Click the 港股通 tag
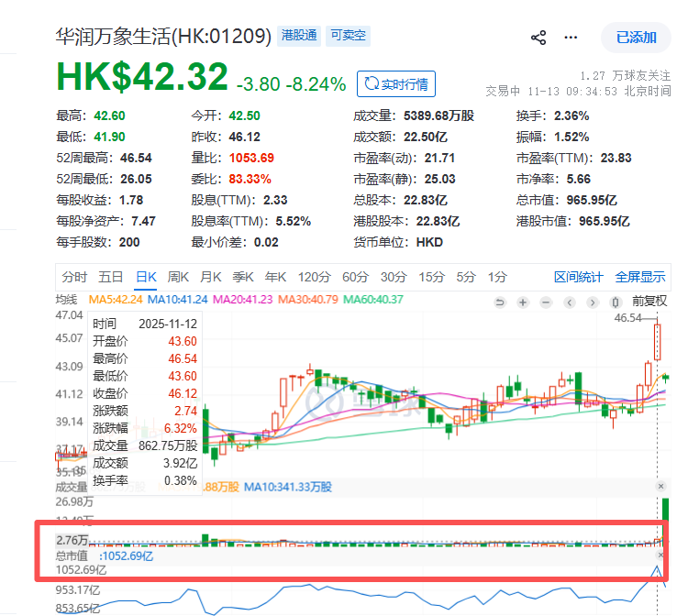688x616 pixels. [x=299, y=36]
